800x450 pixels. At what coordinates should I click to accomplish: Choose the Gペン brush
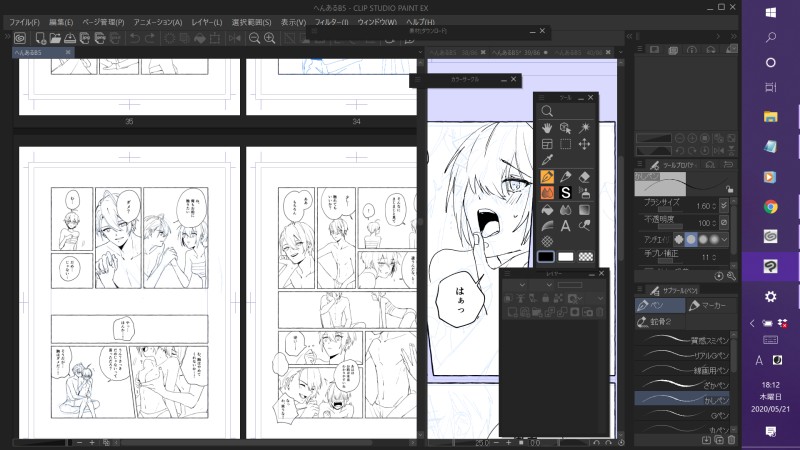pos(682,415)
